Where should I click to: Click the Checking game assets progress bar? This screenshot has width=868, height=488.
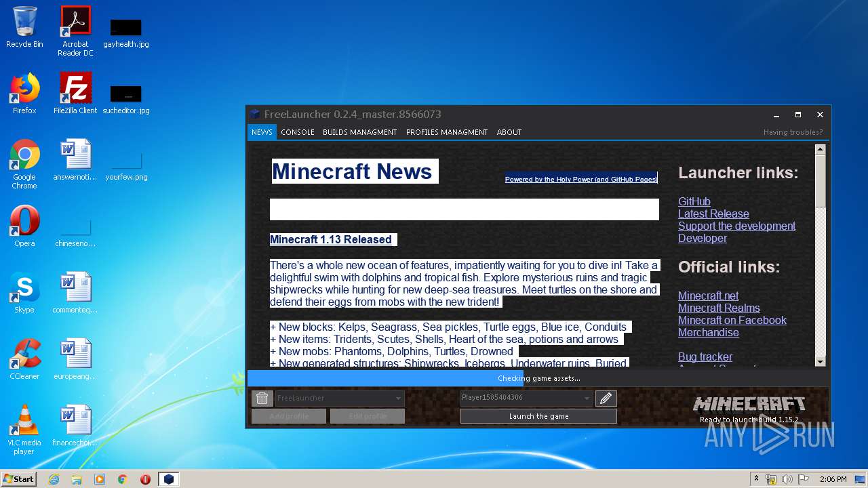tap(538, 378)
